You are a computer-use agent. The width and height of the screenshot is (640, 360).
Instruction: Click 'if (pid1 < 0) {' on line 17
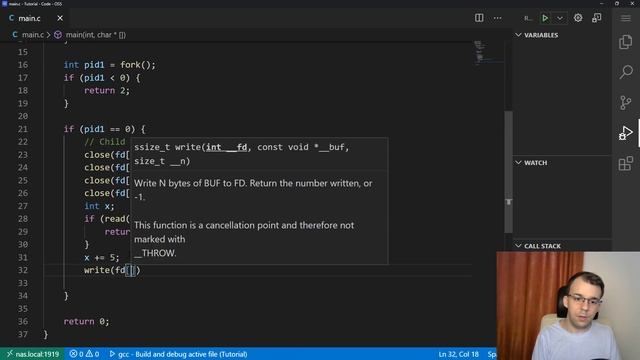102,78
